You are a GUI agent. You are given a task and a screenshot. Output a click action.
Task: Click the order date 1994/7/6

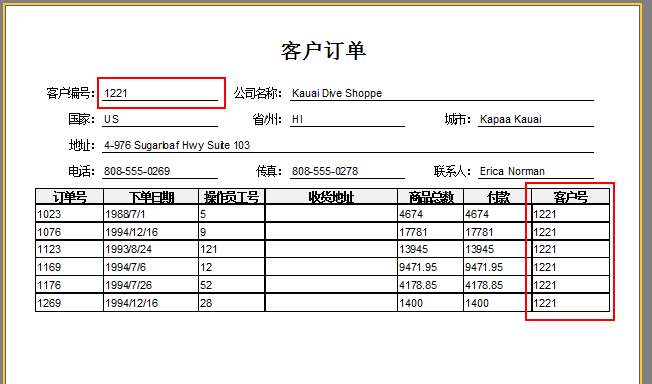[126, 267]
